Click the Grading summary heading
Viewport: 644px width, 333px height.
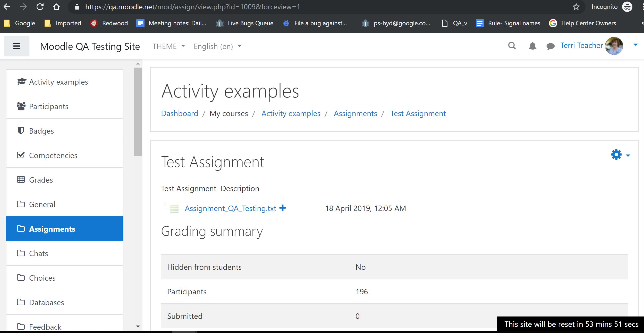[212, 231]
